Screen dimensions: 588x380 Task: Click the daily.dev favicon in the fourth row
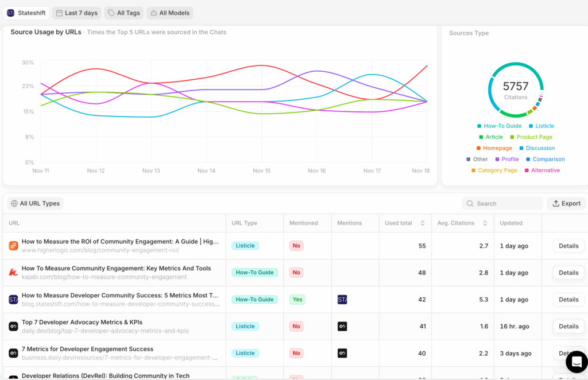[13, 326]
